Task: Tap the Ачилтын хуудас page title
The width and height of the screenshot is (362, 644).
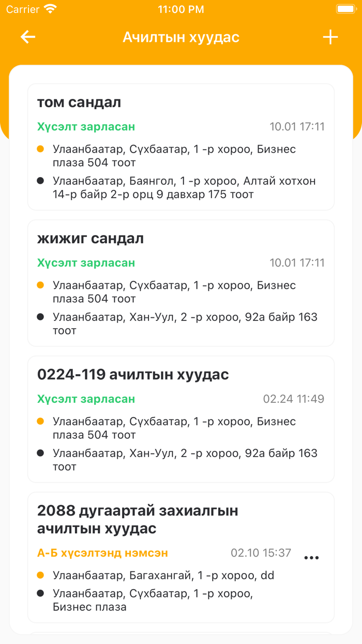Action: point(181,37)
